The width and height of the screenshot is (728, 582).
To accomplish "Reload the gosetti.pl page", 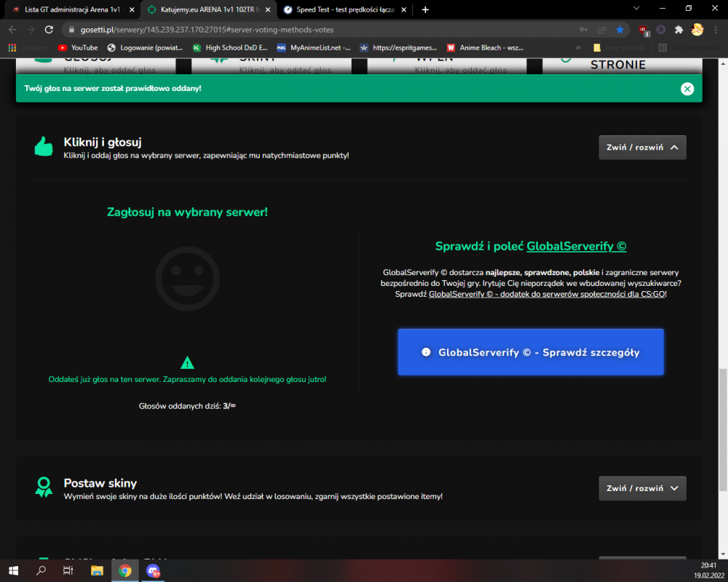I will tap(49, 30).
